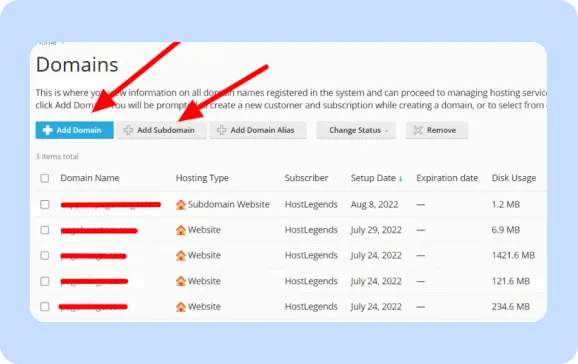Sort by Subscriber column
Image resolution: width=578 pixels, height=364 pixels.
[306, 178]
